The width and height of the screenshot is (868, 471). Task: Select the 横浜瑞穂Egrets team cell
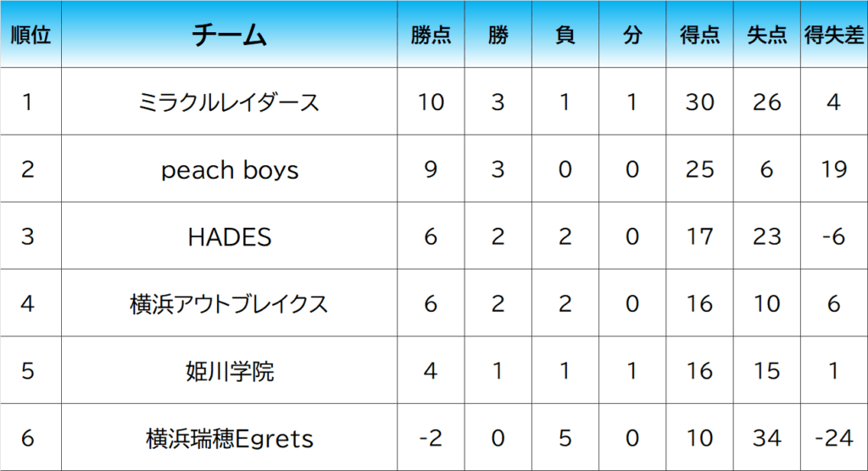click(230, 438)
